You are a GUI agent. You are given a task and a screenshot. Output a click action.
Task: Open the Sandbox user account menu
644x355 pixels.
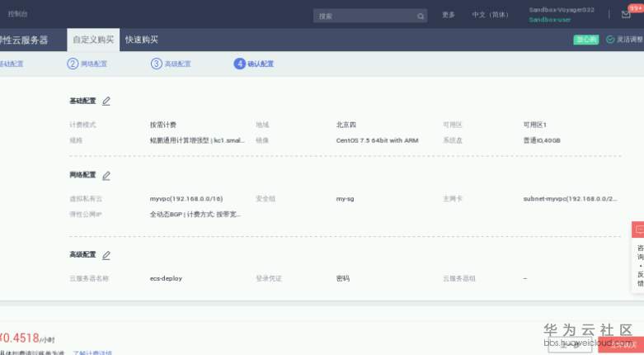561,14
